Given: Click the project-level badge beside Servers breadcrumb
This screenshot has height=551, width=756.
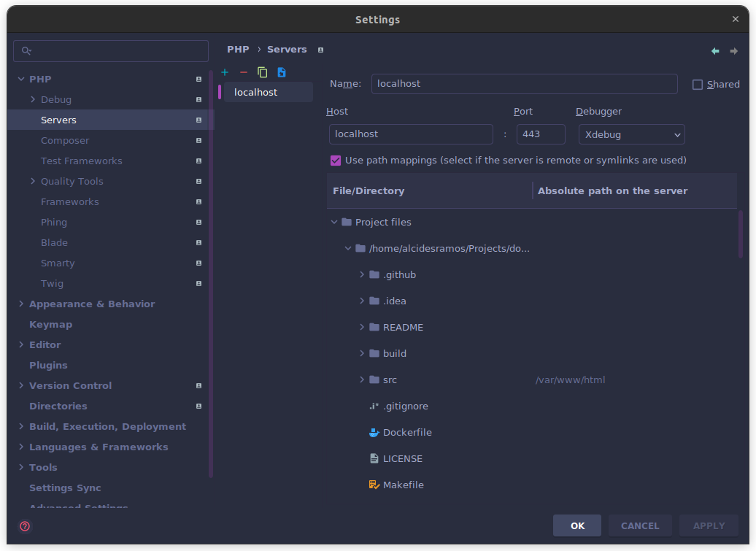Looking at the screenshot, I should click(320, 50).
